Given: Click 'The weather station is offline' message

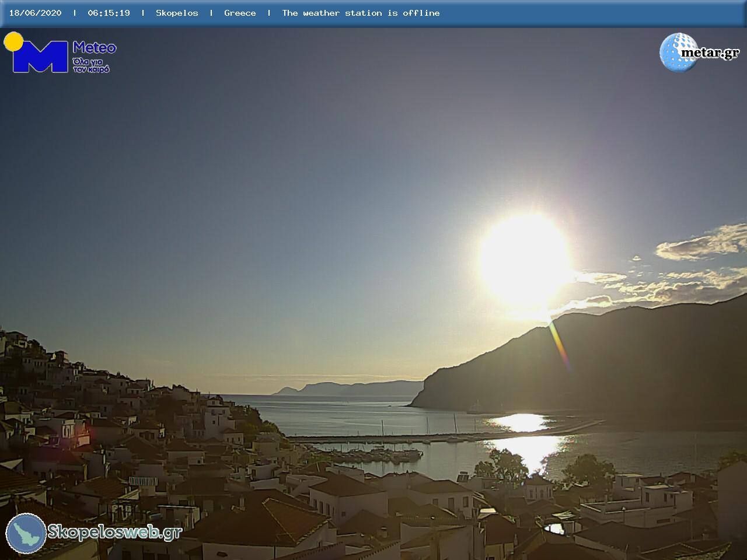Looking at the screenshot, I should (361, 13).
